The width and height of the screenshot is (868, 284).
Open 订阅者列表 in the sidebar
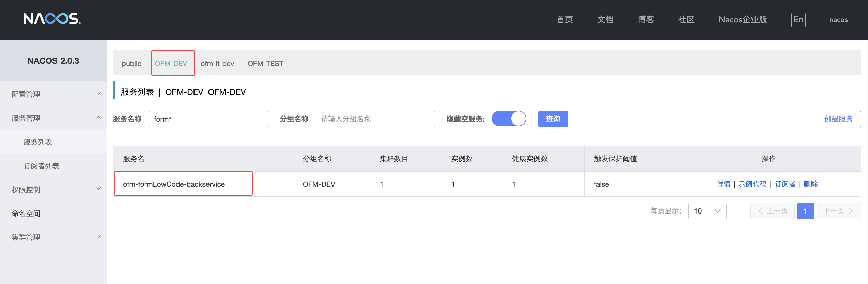pyautogui.click(x=53, y=166)
